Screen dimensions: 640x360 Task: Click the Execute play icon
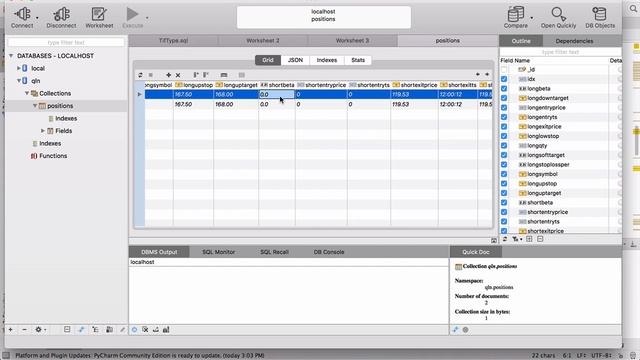coord(132,14)
